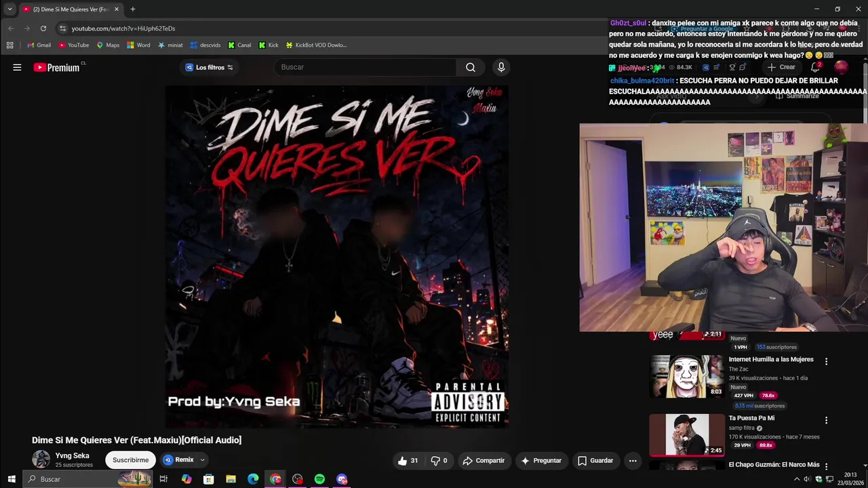Image resolution: width=868 pixels, height=488 pixels.
Task: Launch Spotify from taskbar
Action: click(x=319, y=479)
